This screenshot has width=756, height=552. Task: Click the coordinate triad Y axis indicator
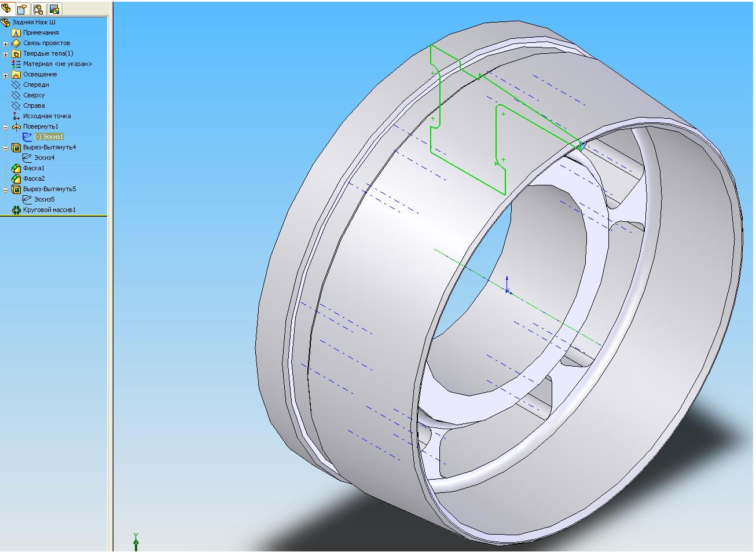(x=136, y=542)
